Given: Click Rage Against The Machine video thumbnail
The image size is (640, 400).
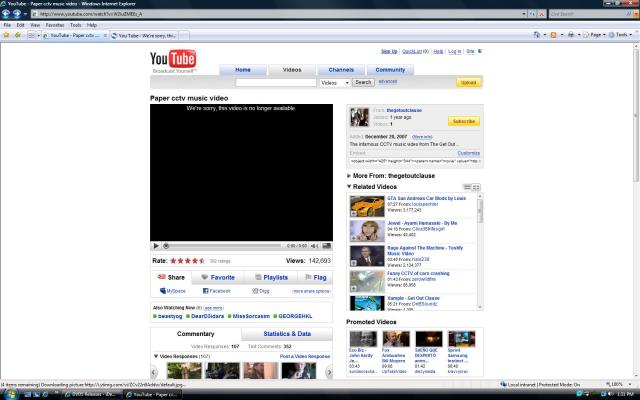Looking at the screenshot, I should tap(367, 256).
